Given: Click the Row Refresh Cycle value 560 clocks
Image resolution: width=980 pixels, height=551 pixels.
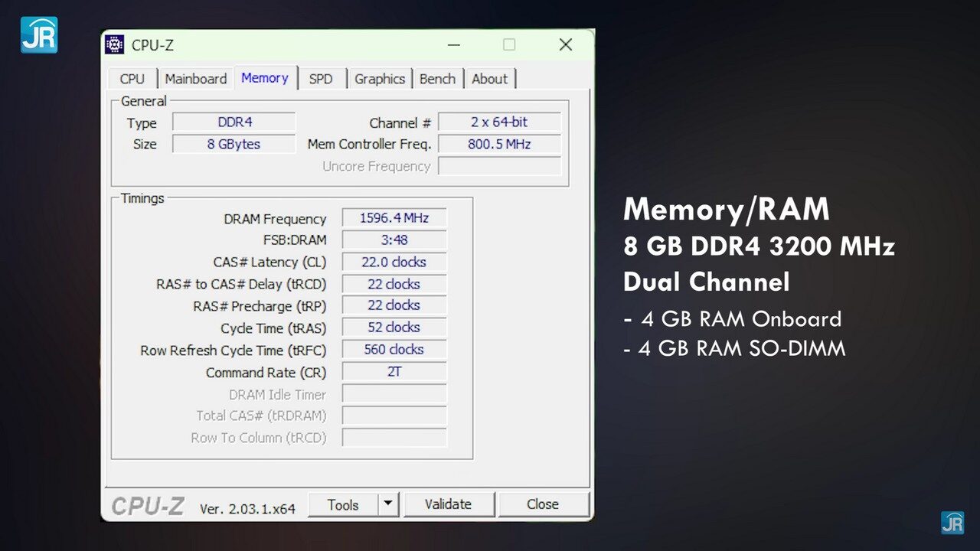Looking at the screenshot, I should 394,350.
